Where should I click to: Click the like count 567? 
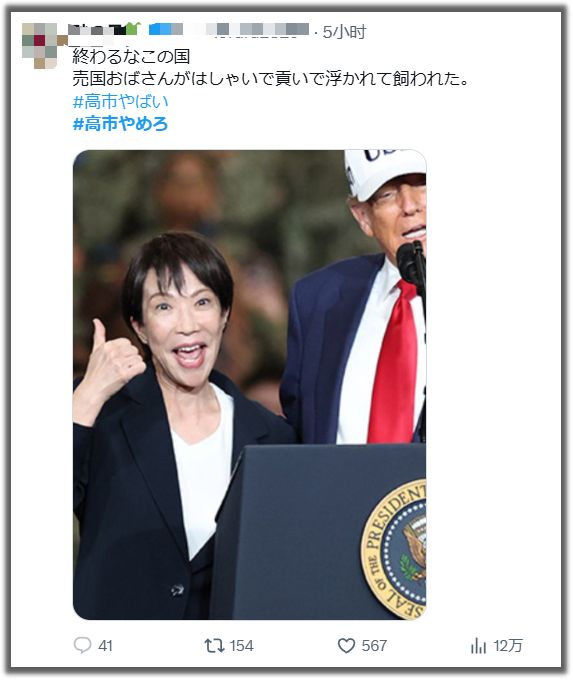[x=374, y=646]
